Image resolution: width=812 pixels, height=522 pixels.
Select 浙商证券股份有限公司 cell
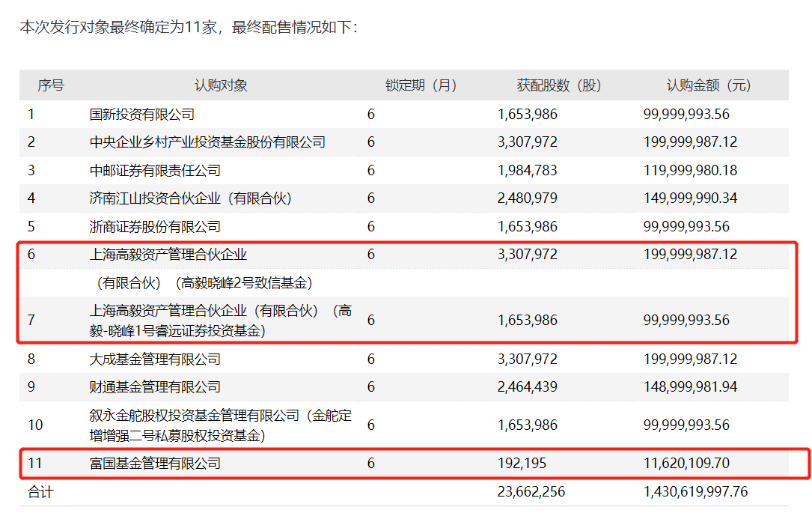point(155,226)
